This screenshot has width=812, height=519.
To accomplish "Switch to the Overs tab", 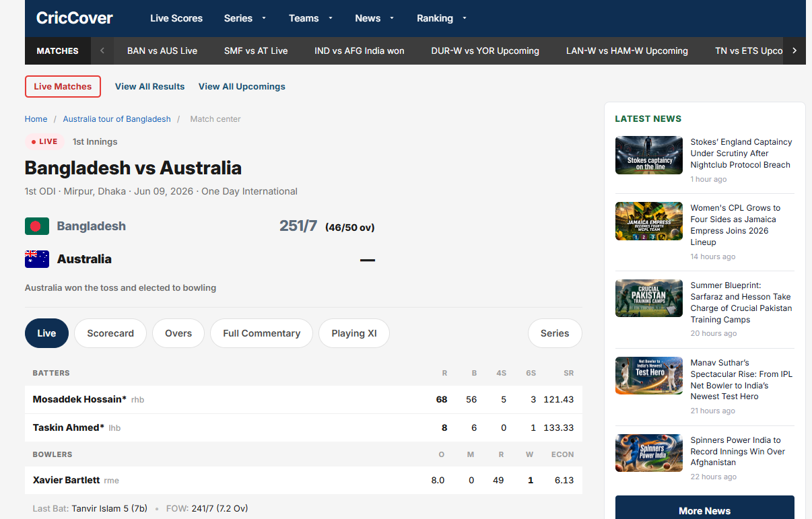I will pyautogui.click(x=178, y=333).
